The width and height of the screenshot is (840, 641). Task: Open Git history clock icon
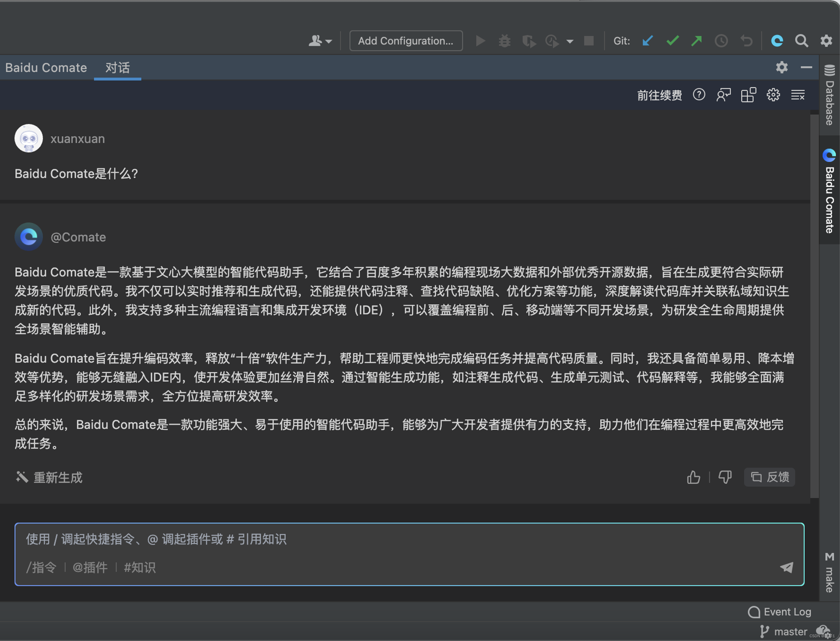pos(721,41)
